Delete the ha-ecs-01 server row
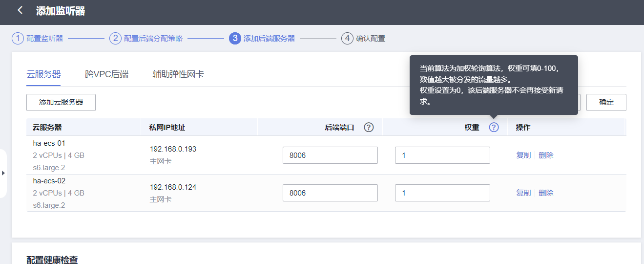Viewport: 644px width, 264px height. tap(546, 155)
